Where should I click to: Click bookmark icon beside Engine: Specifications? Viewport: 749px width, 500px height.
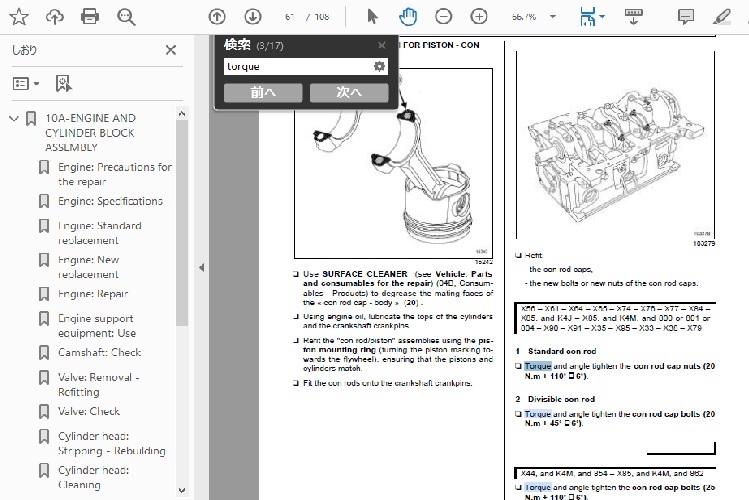[x=44, y=201]
